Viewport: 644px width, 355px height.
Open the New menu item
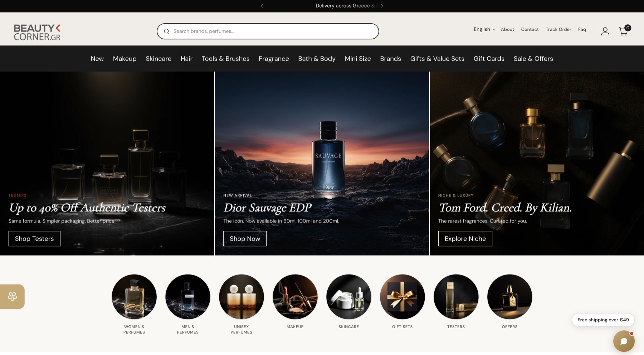pos(97,59)
